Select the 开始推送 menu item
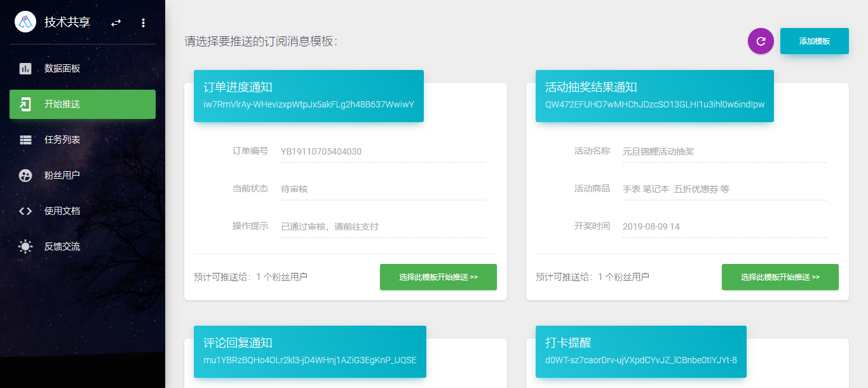868x388 pixels. [83, 104]
